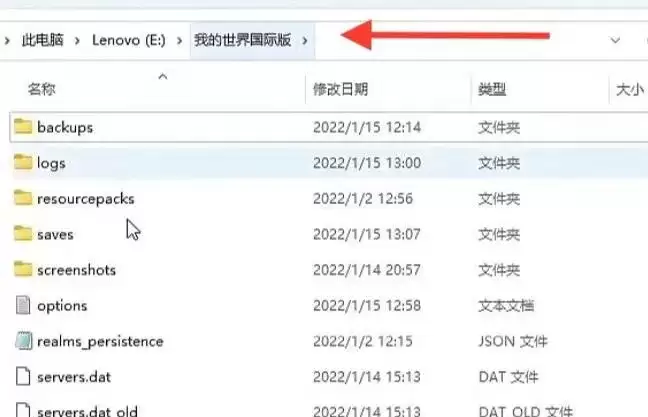Click the servers.dat_old file icon
648x417 pixels.
(23, 410)
